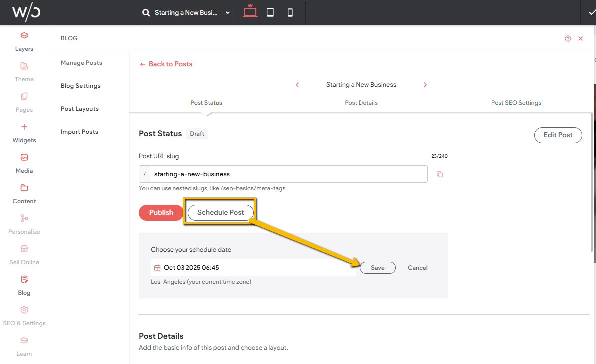
Task: Open the Learn sidebar icon
Action: point(24,340)
